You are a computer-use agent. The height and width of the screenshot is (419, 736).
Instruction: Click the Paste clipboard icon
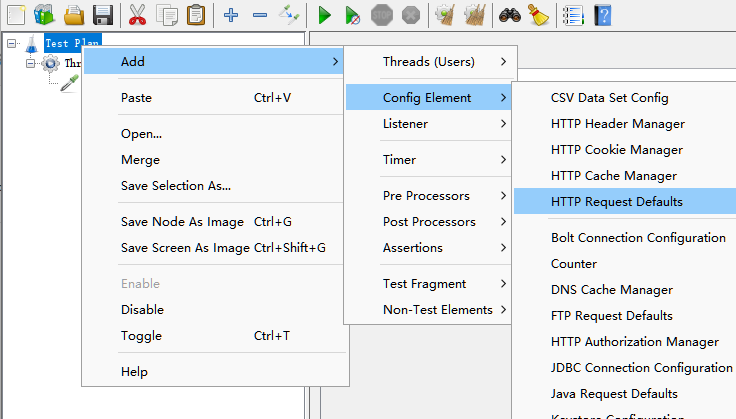[x=196, y=15]
